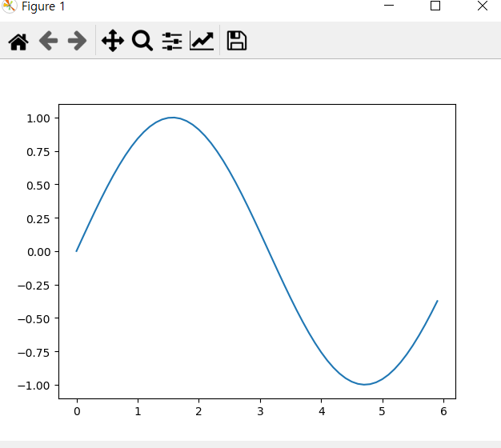Activate the Zoom to rectangle tool
The image size is (501, 448).
tap(142, 41)
